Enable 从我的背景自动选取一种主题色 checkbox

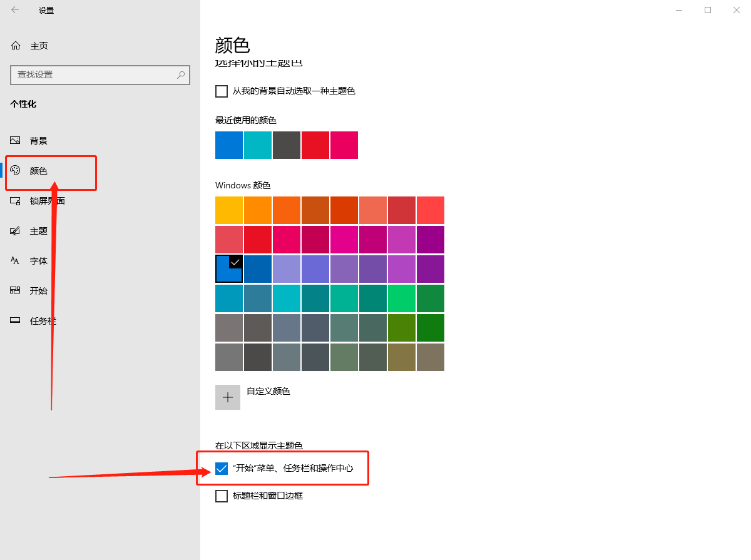[222, 91]
